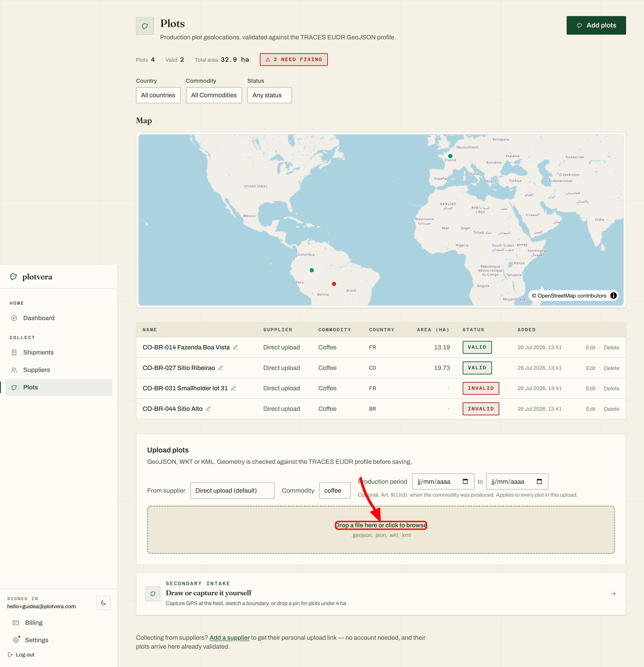Click the 2 need fixing warning badge

click(293, 59)
